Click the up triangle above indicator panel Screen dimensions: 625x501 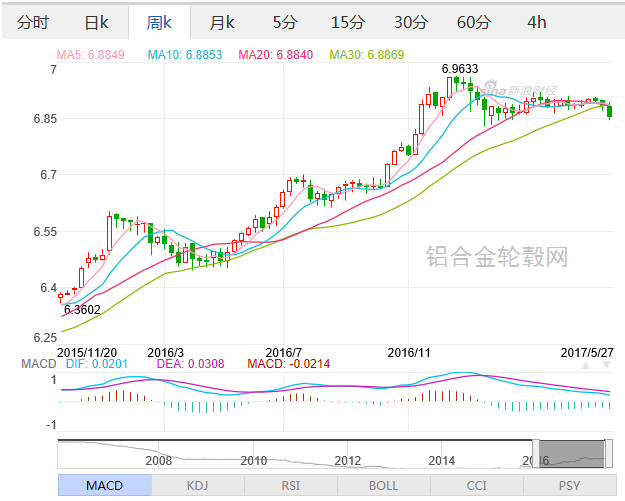tap(586, 365)
